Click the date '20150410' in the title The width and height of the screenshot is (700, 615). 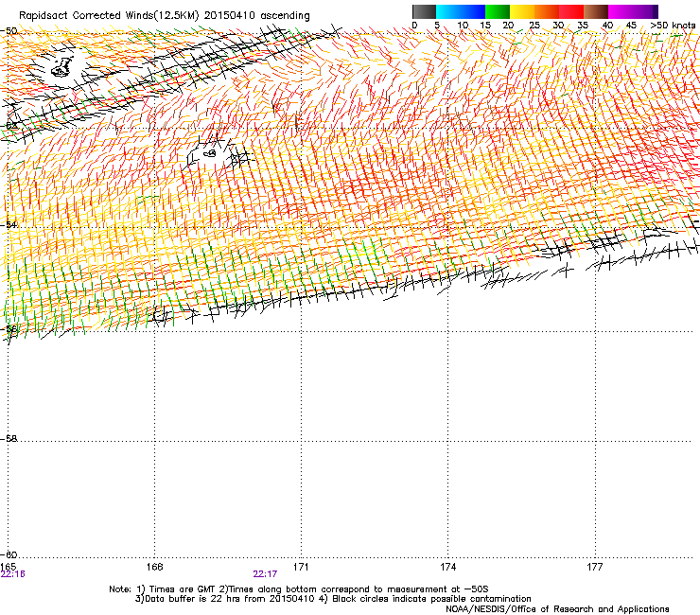pyautogui.click(x=230, y=16)
